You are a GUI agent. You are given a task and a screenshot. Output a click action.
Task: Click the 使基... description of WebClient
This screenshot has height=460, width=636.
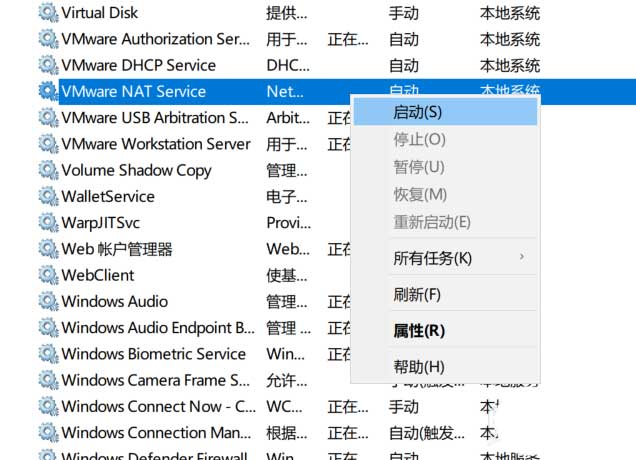[287, 275]
